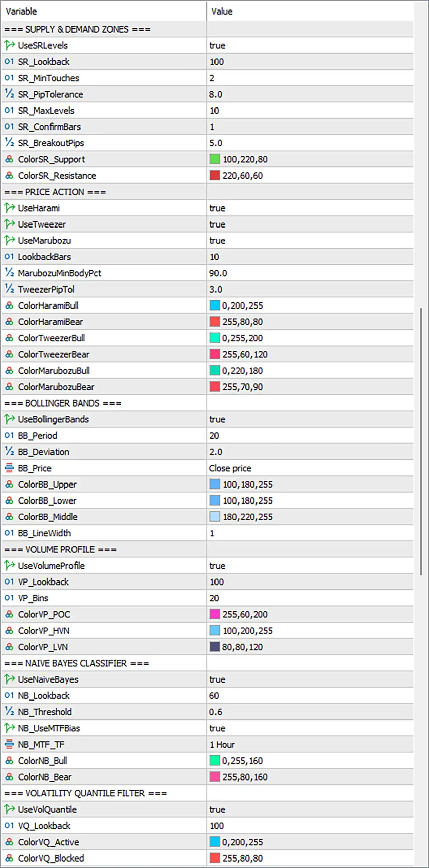Click the integer icon beside SR_MaxLevels

[9, 111]
